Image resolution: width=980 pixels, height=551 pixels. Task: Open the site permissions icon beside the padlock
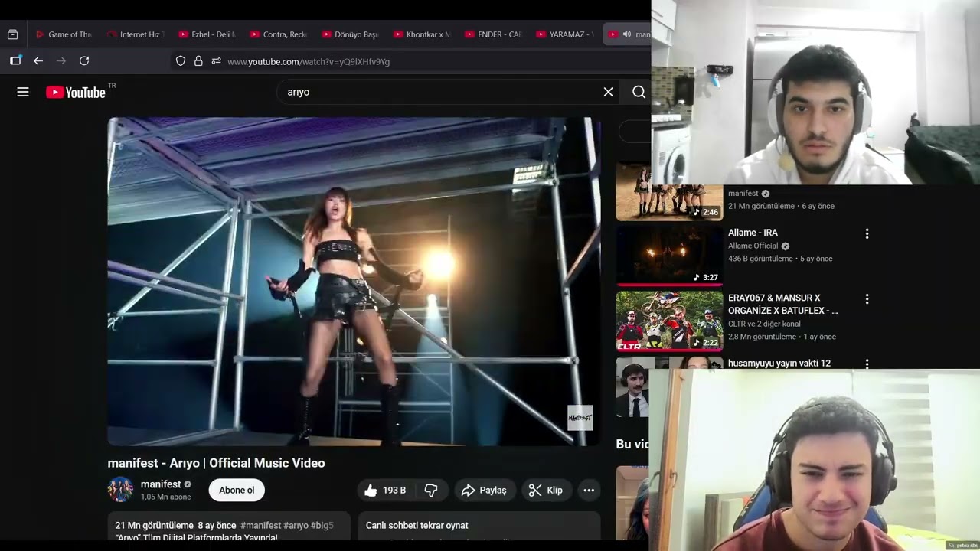[x=216, y=61]
